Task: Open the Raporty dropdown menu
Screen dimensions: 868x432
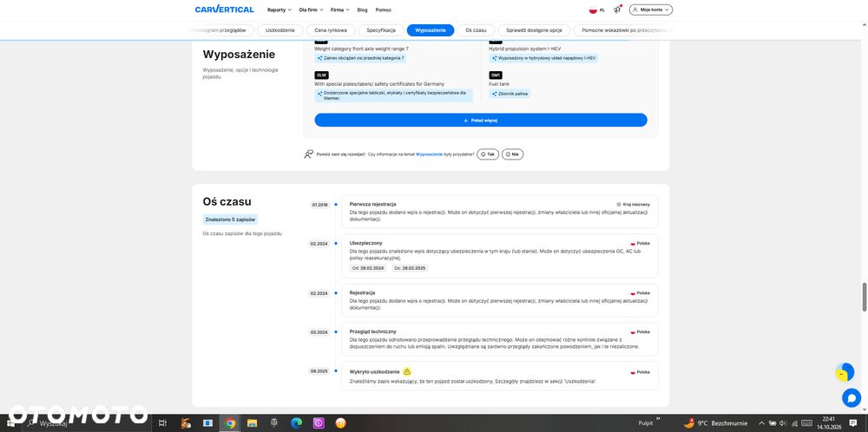Action: tap(279, 10)
